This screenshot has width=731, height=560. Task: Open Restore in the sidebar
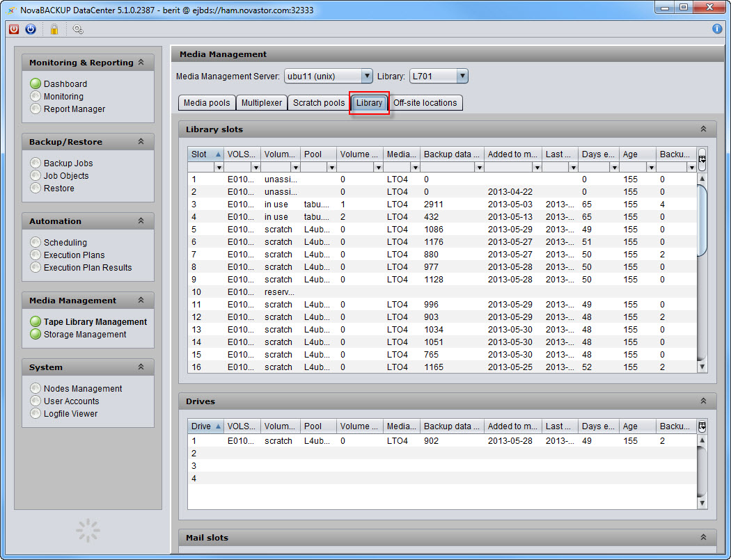(58, 189)
